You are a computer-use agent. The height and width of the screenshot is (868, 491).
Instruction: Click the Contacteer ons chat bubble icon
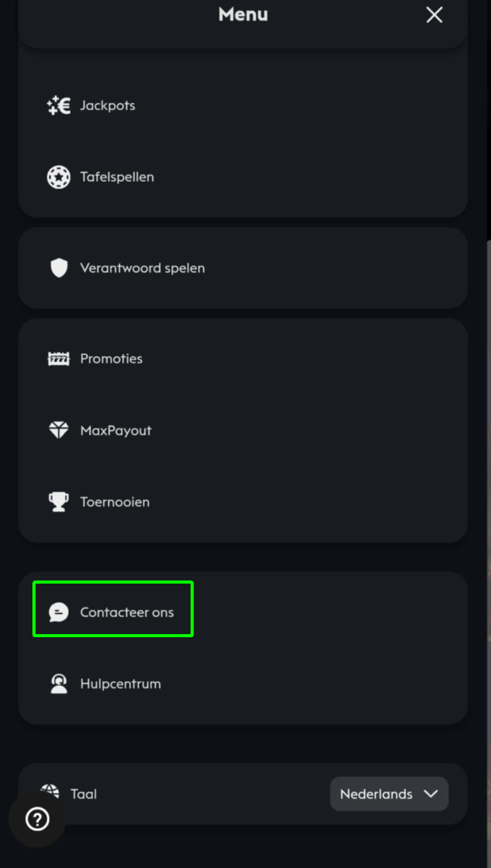(59, 612)
